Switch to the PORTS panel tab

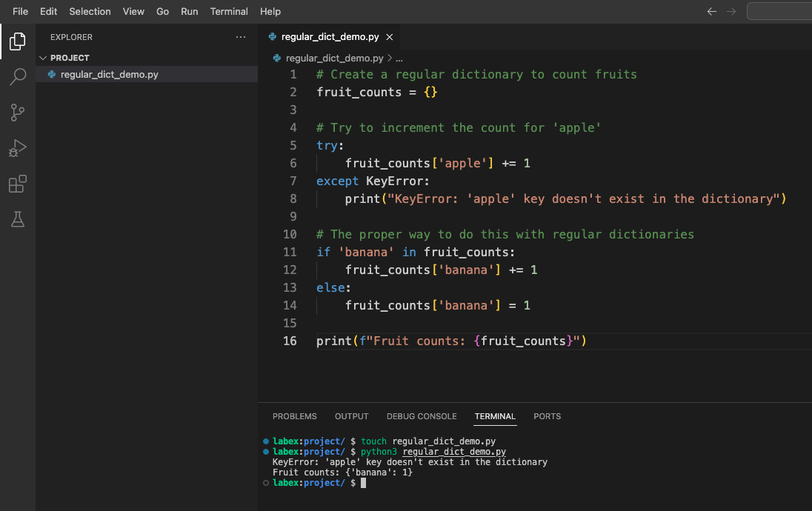point(547,416)
